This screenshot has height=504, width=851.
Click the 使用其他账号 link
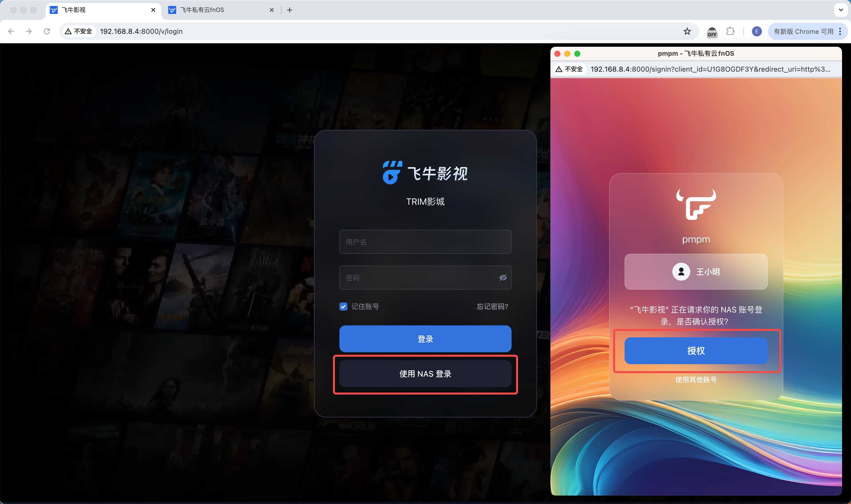tap(696, 380)
